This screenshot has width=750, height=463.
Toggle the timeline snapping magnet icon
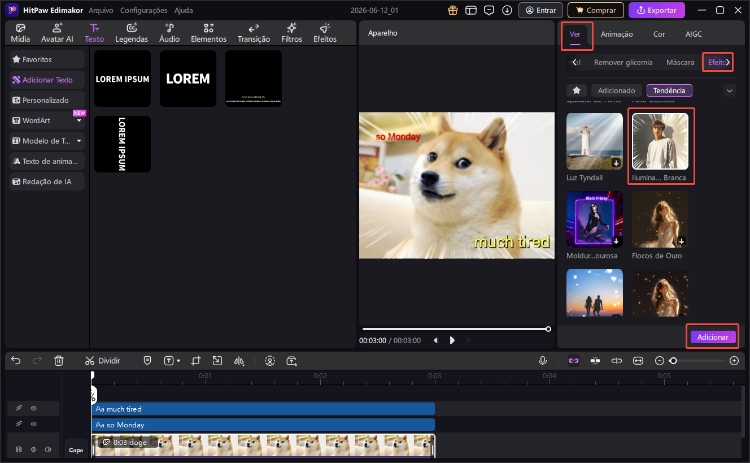pos(595,361)
